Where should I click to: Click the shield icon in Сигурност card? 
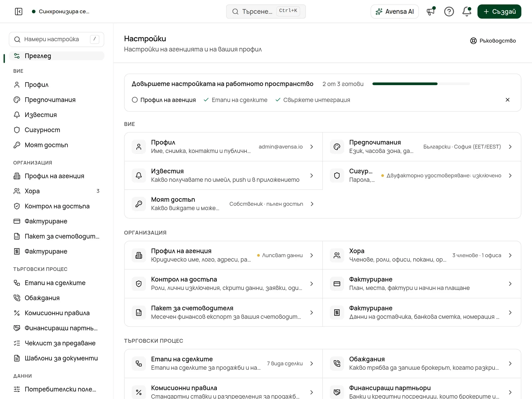click(x=337, y=176)
